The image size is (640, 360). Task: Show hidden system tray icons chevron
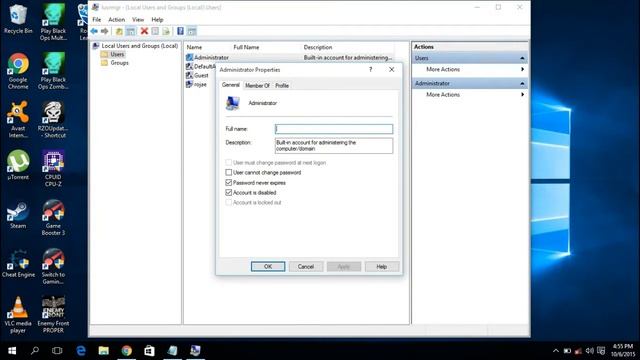(x=556, y=351)
